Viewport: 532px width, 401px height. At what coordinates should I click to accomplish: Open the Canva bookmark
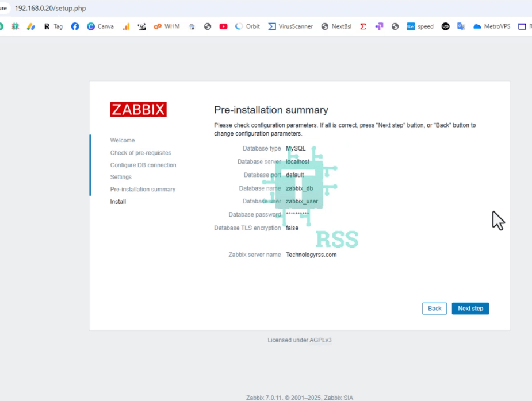[x=100, y=26]
